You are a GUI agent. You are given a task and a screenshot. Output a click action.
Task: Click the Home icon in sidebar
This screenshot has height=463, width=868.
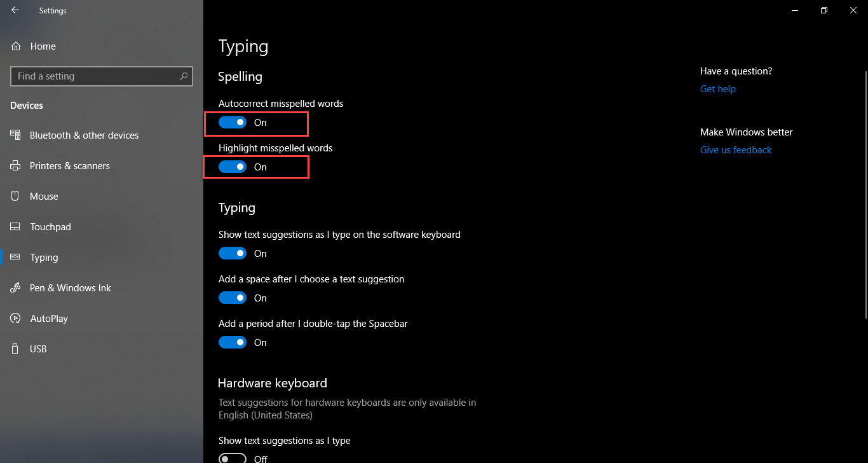click(x=16, y=46)
